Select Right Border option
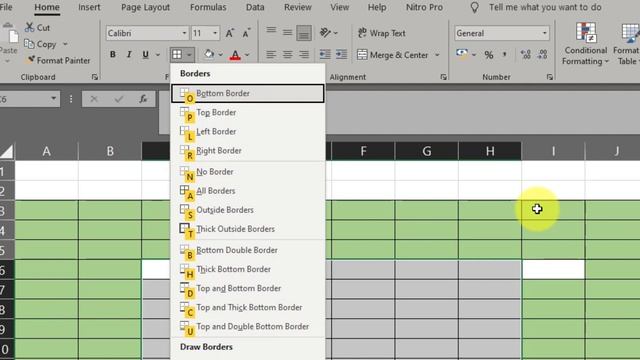This screenshot has height=360, width=640. (x=248, y=151)
